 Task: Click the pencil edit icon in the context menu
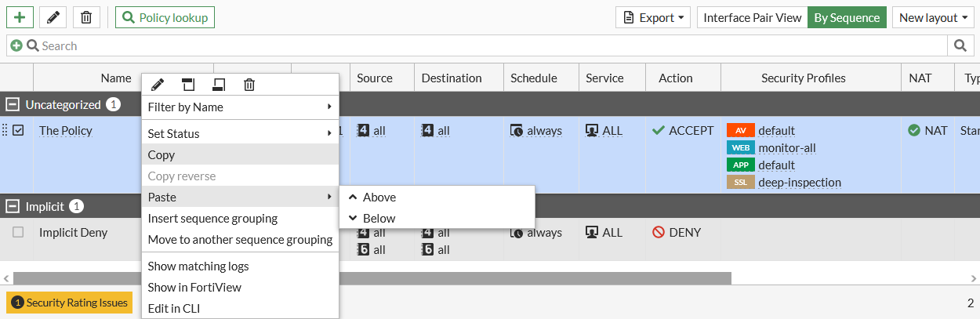coord(158,85)
